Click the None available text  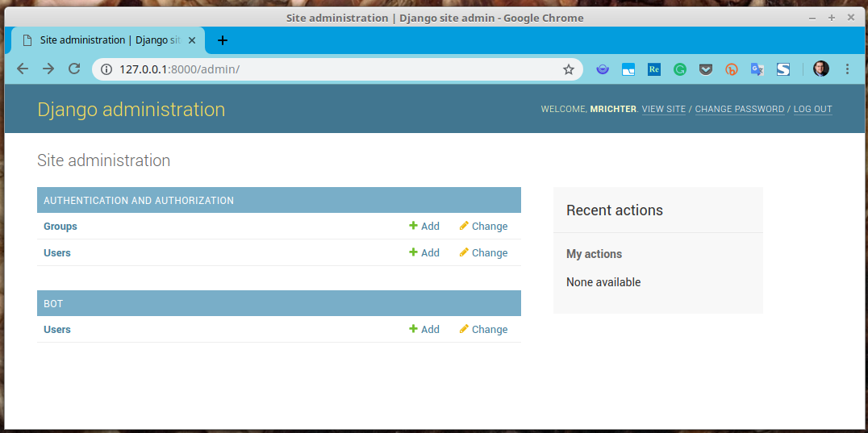point(603,282)
